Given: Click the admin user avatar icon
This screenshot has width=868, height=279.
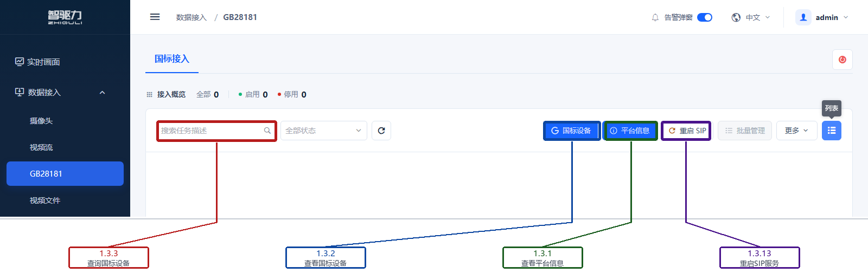Looking at the screenshot, I should coord(803,17).
